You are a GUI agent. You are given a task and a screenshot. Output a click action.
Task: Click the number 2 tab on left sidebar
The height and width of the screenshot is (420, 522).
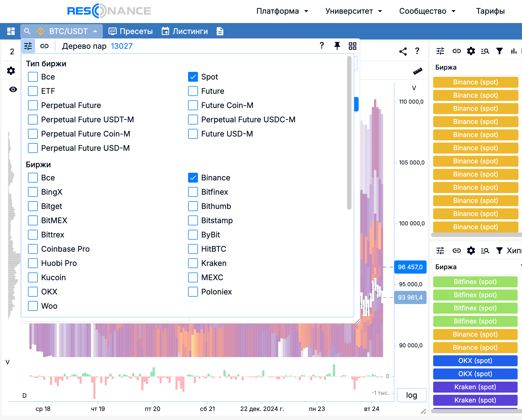[12, 52]
